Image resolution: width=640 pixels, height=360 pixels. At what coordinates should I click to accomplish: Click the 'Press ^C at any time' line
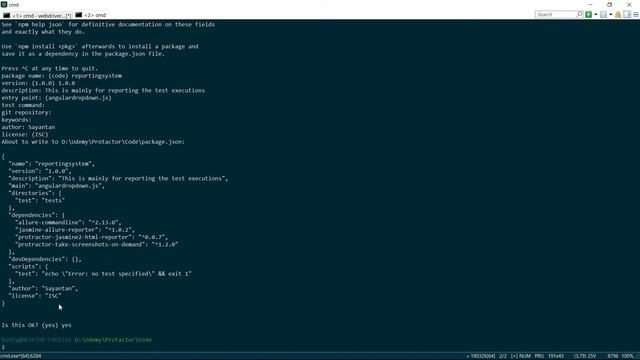[50, 69]
